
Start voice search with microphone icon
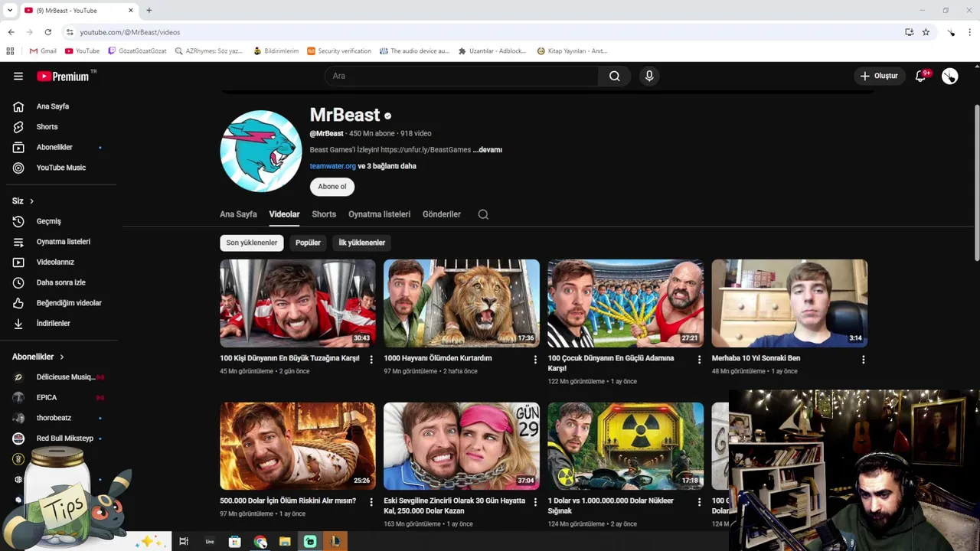tap(649, 76)
